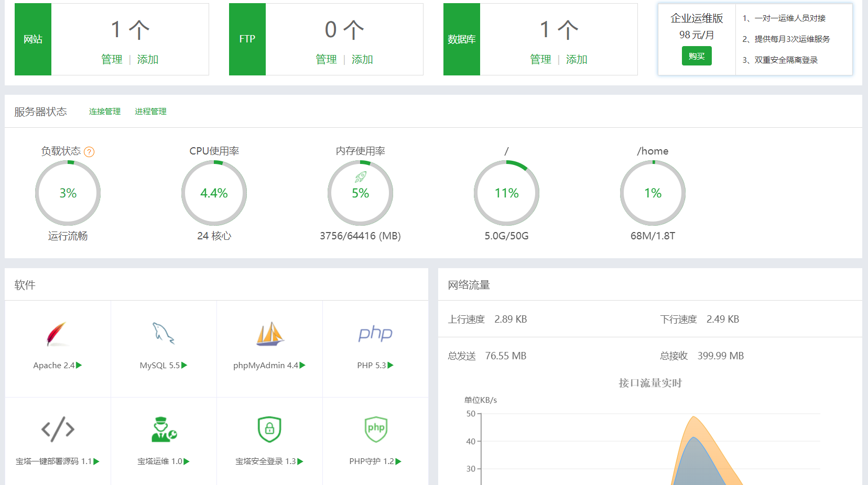
Task: Open the PHP守护 shield icon
Action: click(x=376, y=429)
